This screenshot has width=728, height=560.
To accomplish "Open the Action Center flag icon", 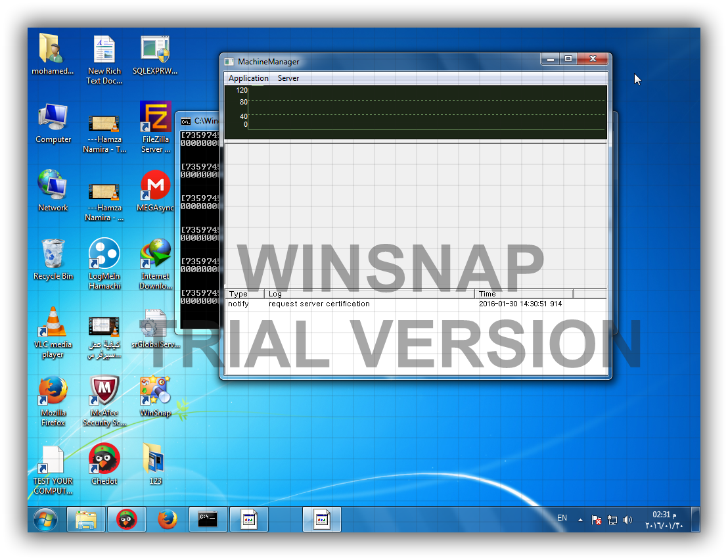I will tap(597, 520).
